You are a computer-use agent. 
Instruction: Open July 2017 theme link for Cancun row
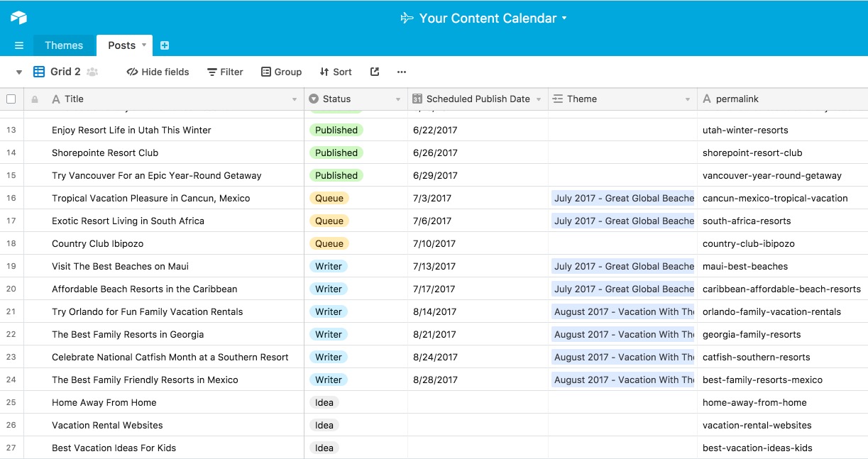pos(623,198)
